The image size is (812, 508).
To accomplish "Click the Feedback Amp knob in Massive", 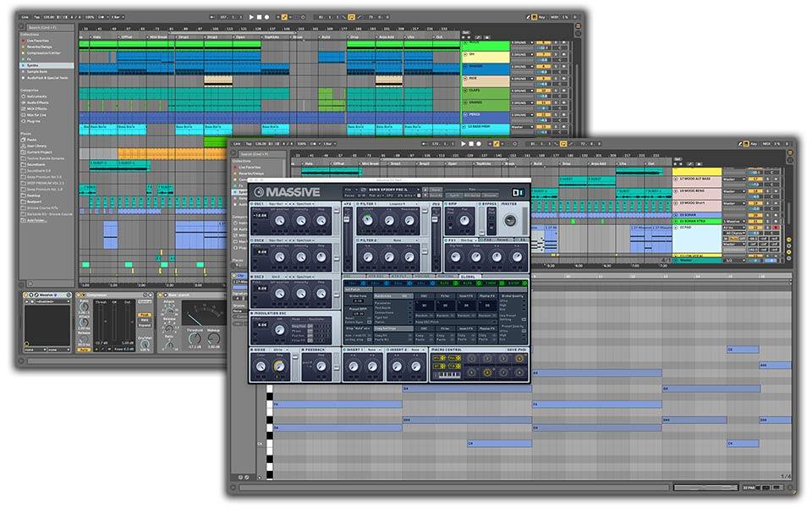I will [321, 366].
